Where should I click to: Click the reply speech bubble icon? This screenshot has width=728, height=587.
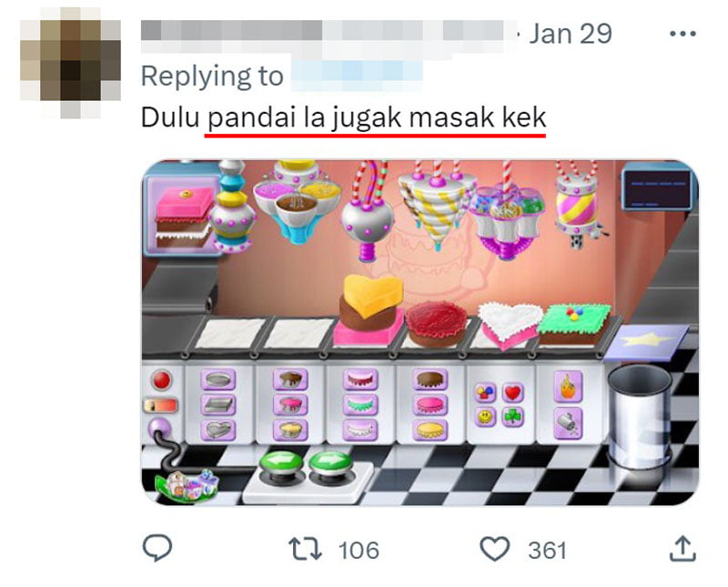click(x=157, y=548)
